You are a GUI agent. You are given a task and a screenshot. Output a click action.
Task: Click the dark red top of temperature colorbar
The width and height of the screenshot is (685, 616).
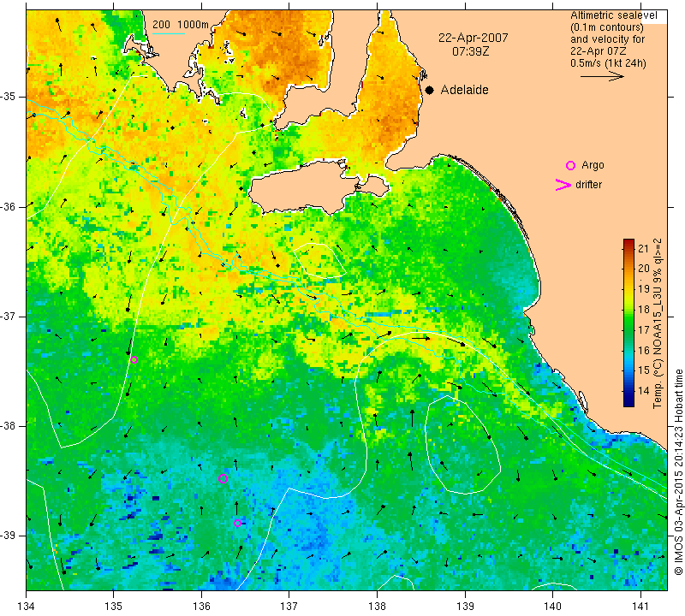coord(628,242)
